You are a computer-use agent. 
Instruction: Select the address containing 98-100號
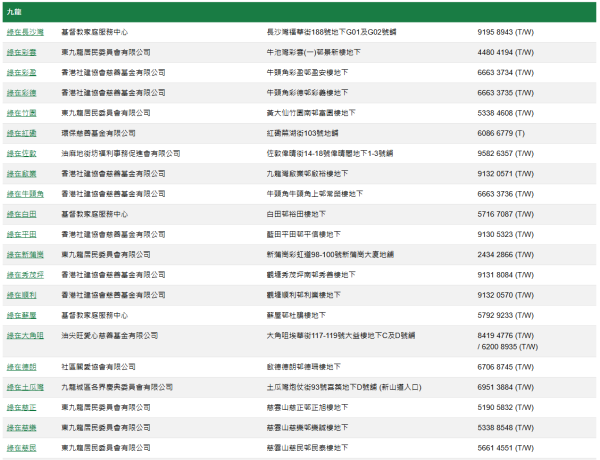click(x=330, y=255)
